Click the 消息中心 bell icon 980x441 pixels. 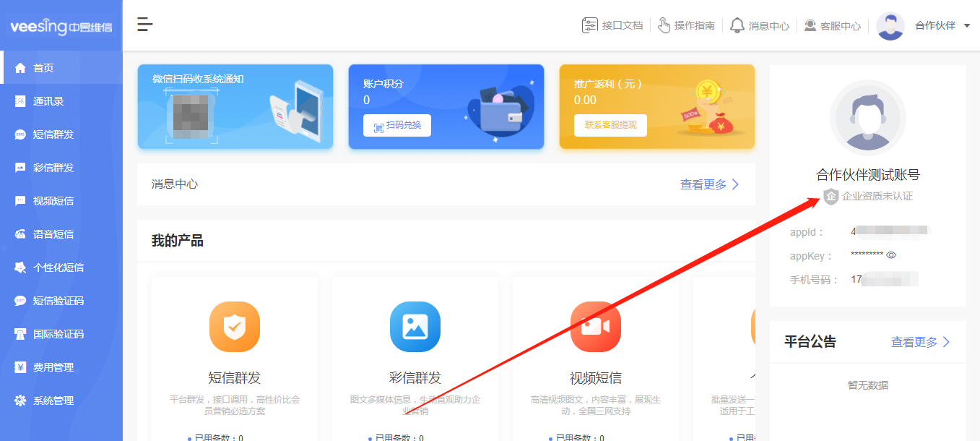737,25
